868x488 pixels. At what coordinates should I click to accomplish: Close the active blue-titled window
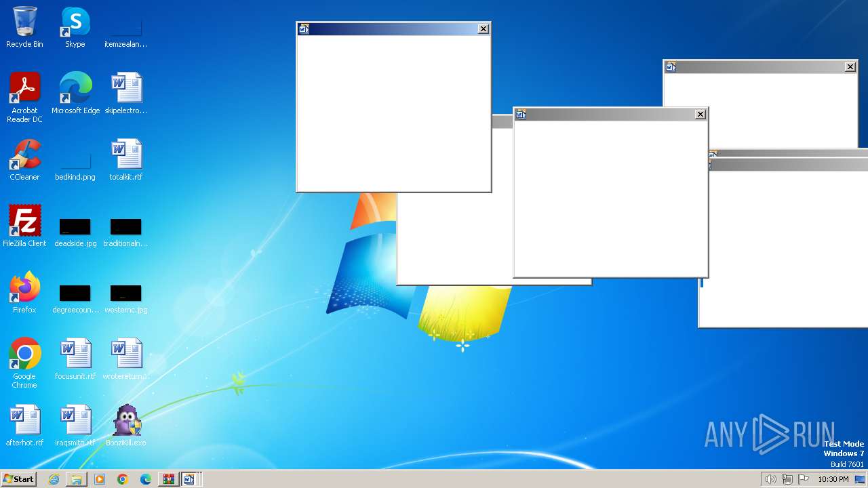point(484,29)
